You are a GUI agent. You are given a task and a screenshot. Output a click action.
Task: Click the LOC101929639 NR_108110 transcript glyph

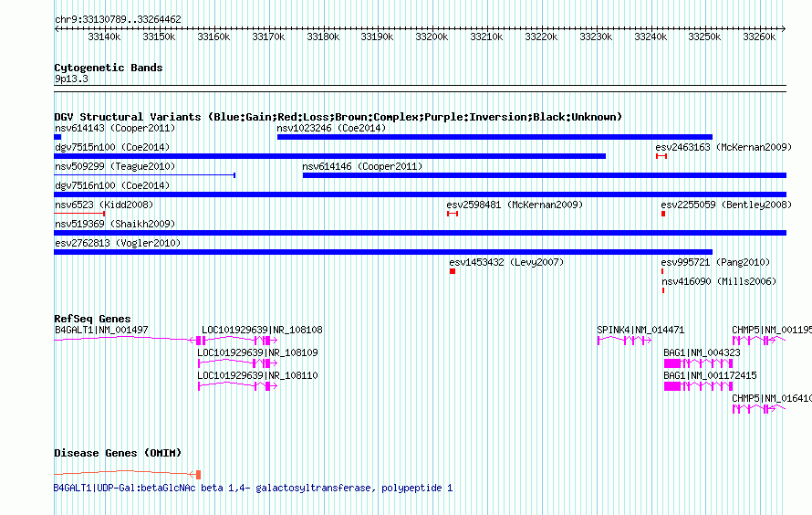click(238, 386)
